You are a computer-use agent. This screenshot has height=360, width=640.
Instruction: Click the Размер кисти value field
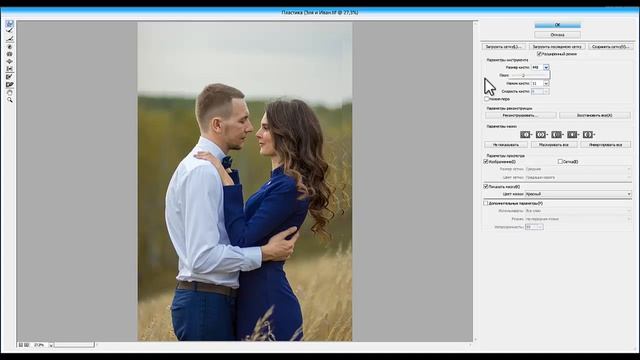coord(537,67)
